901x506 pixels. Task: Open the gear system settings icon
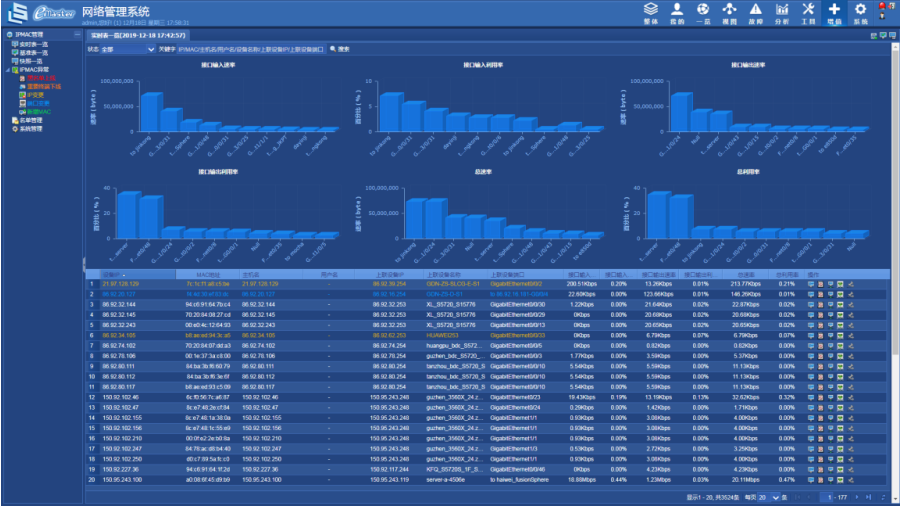[860, 9]
